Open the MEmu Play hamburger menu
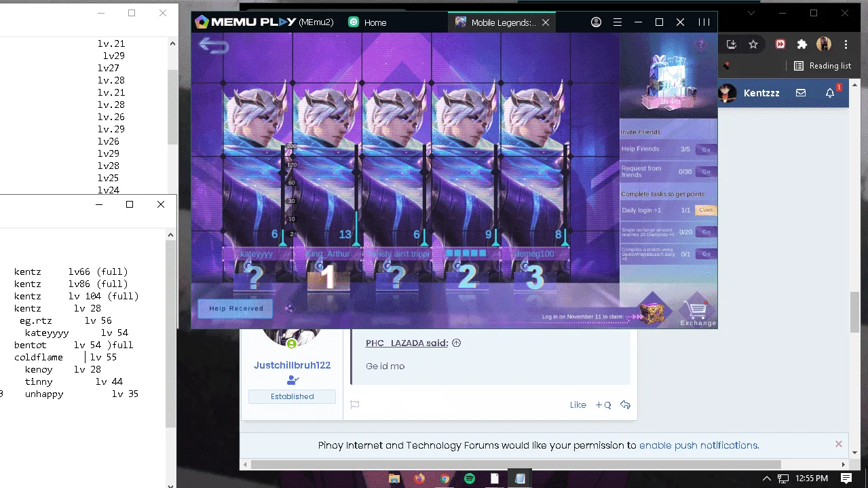The image size is (868, 488). click(618, 22)
